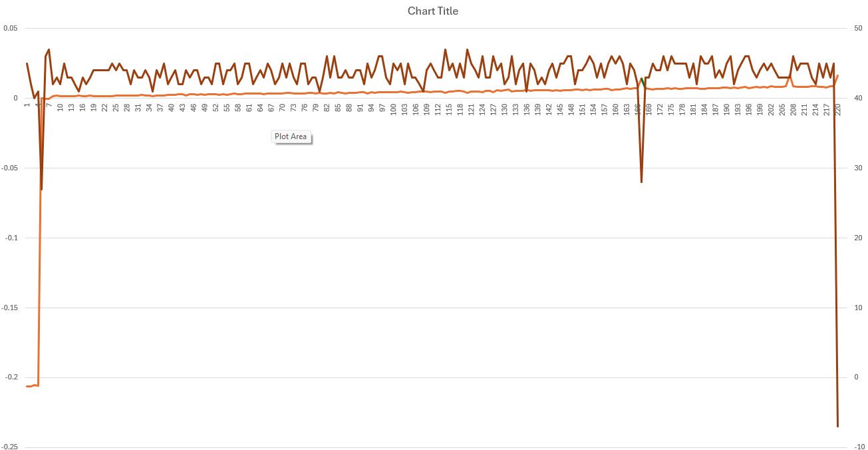
Task: Select dark brown dip bottom near category 166
Action: [x=641, y=182]
